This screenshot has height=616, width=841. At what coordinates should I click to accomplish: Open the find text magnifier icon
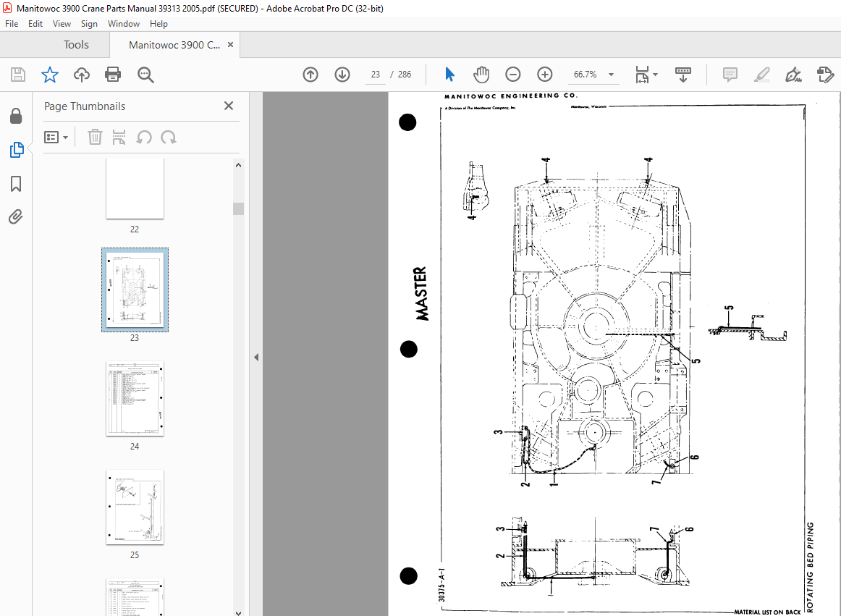point(145,75)
